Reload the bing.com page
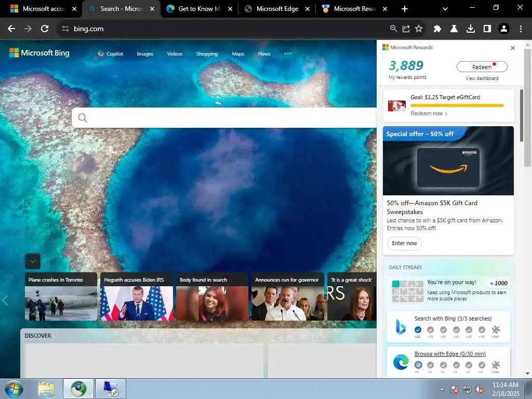The image size is (532, 399). point(45,29)
